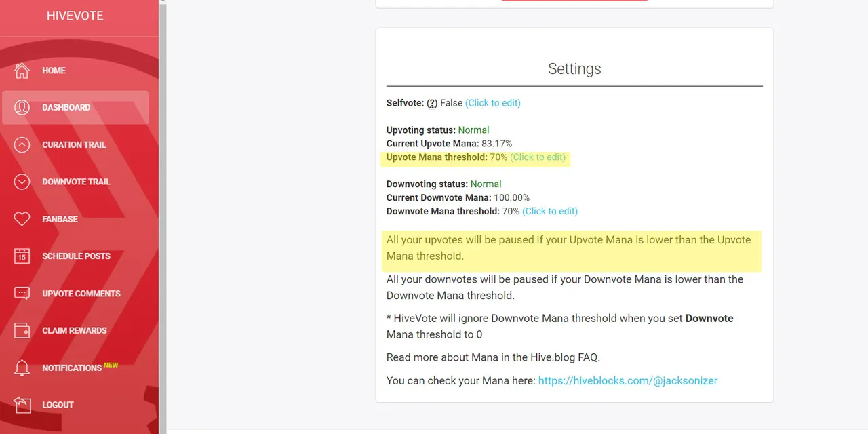Click Current Downvote Mana value 100.00%
Screen dimensions: 868x434
[511, 197]
